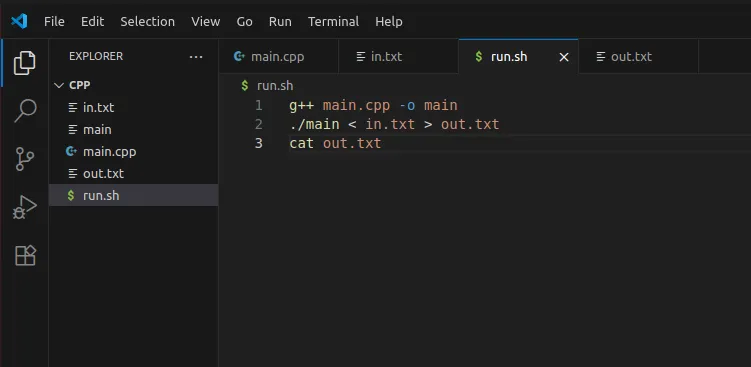Switch to the out.txt tab

coord(638,57)
